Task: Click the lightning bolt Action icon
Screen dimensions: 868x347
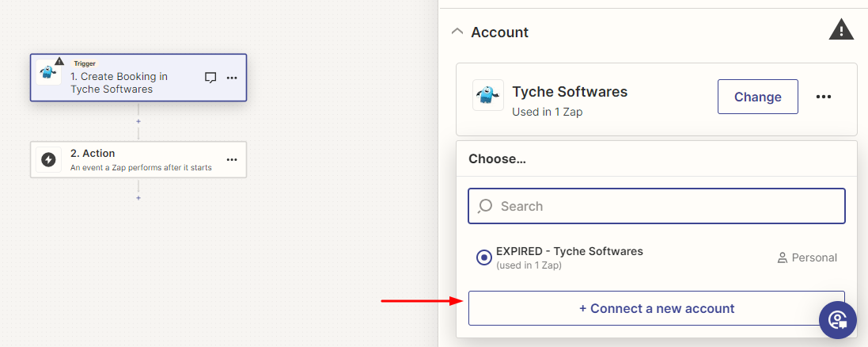Action: coord(49,160)
